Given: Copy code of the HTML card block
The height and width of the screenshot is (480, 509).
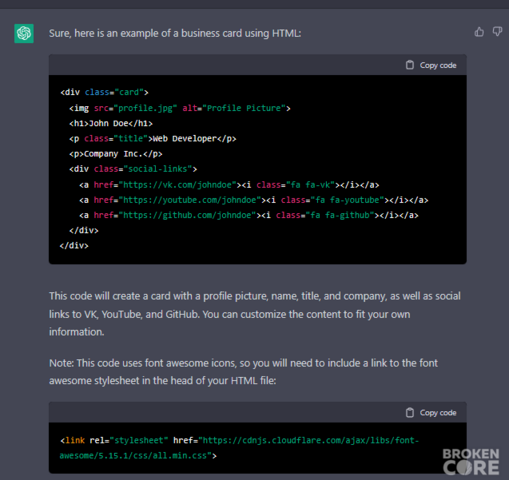Looking at the screenshot, I should click(431, 65).
